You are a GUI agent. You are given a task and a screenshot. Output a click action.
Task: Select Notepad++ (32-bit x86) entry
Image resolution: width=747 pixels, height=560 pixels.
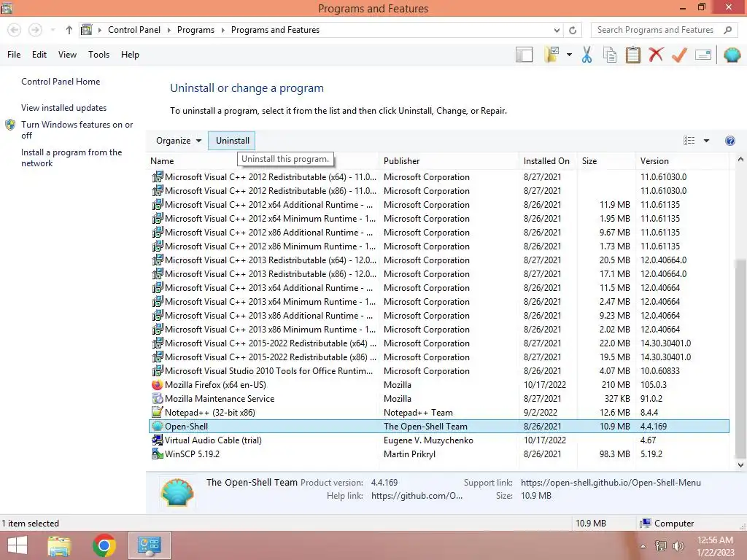click(439, 413)
